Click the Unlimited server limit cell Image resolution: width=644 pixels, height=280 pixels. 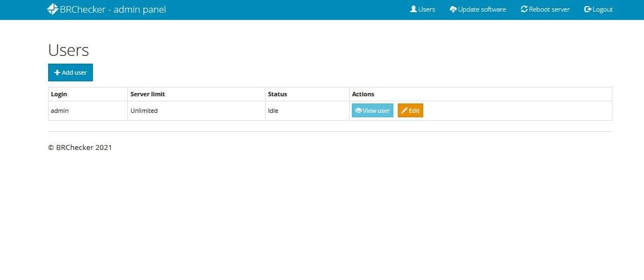tap(196, 111)
